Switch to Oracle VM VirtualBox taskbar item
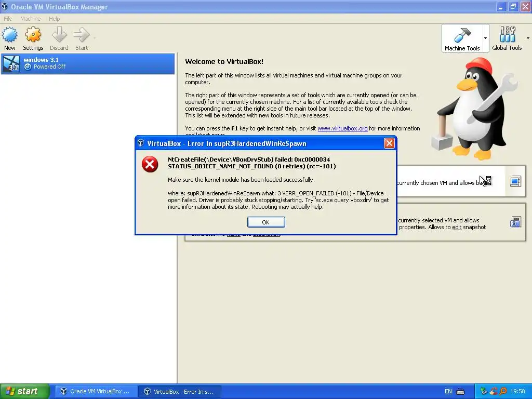532x399 pixels. click(x=96, y=391)
